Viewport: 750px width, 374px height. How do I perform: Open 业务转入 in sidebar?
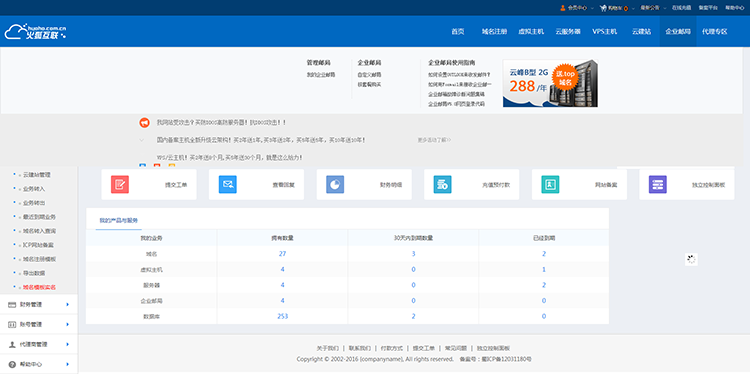pyautogui.click(x=34, y=189)
